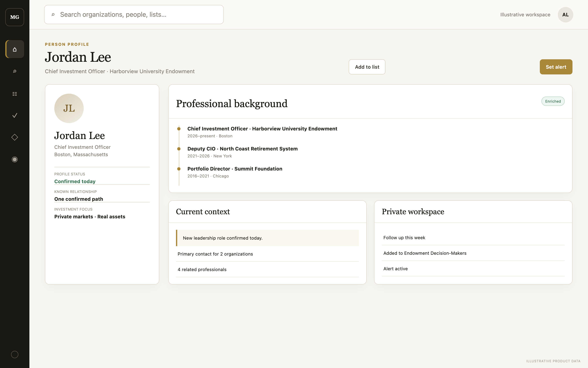Click 'Professional background' heading
This screenshot has height=368, width=588.
[x=232, y=104]
